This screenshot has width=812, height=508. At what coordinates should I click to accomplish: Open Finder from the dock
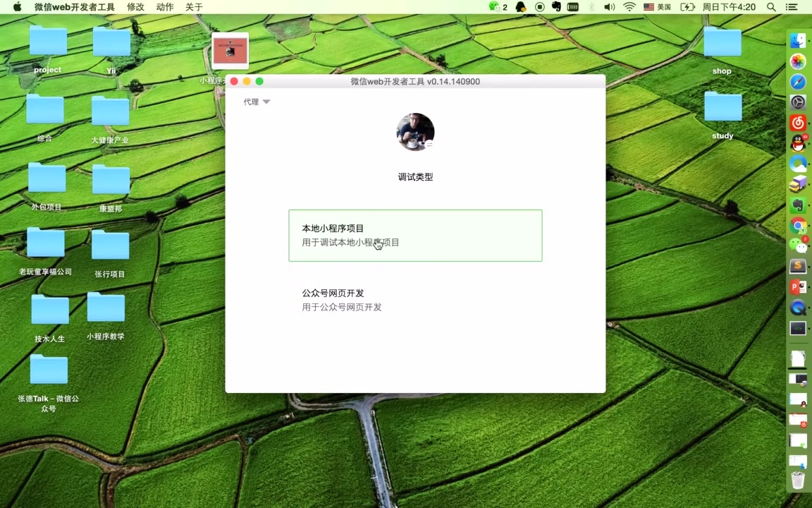798,40
